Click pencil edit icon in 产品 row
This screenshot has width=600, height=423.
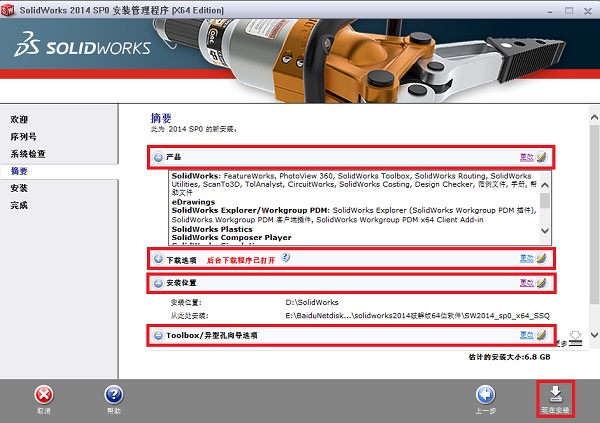tap(541, 157)
